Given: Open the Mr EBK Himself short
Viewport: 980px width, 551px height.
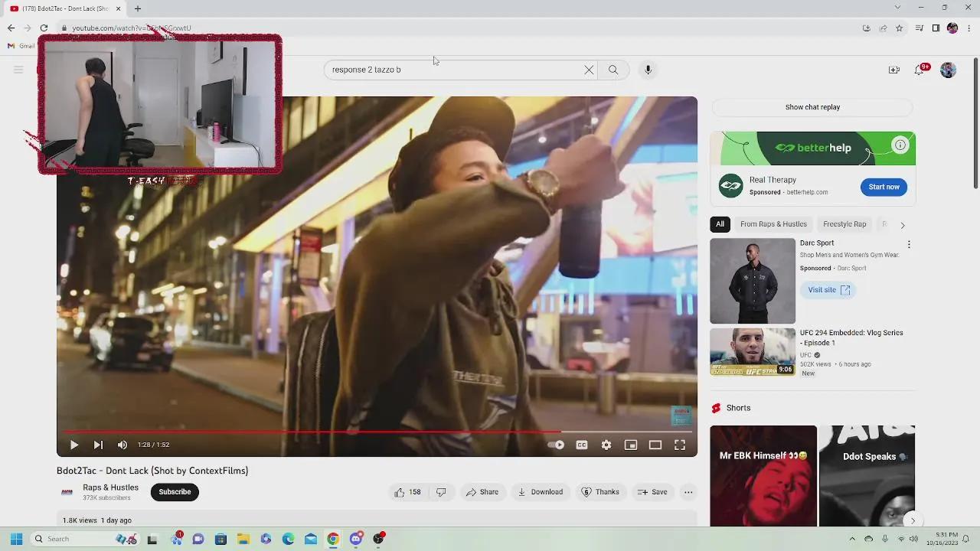Looking at the screenshot, I should coord(763,476).
